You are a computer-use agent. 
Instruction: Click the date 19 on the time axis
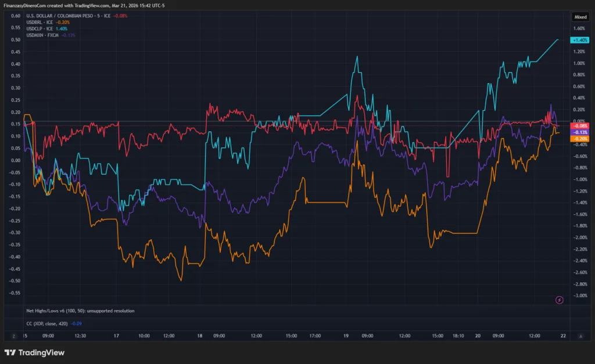tap(345, 336)
